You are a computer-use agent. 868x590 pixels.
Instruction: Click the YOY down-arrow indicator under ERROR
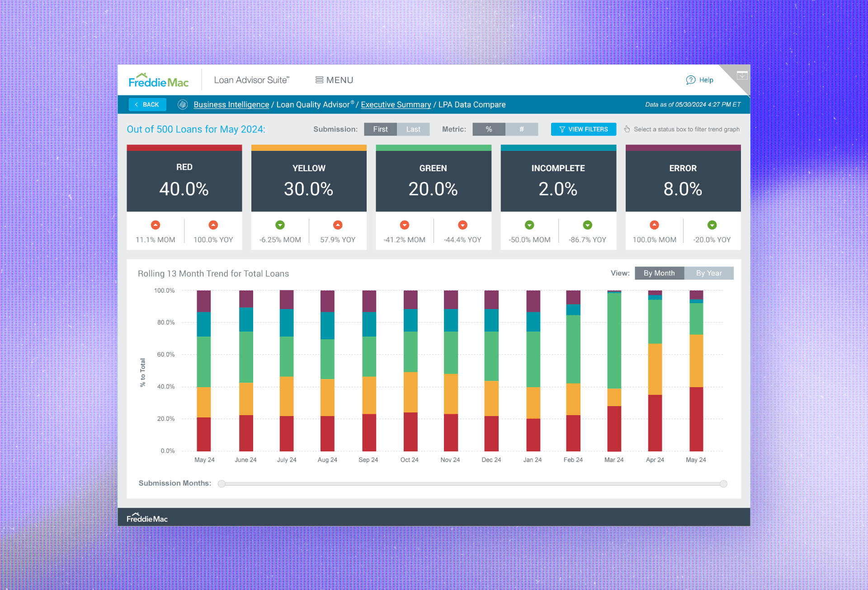click(x=712, y=225)
